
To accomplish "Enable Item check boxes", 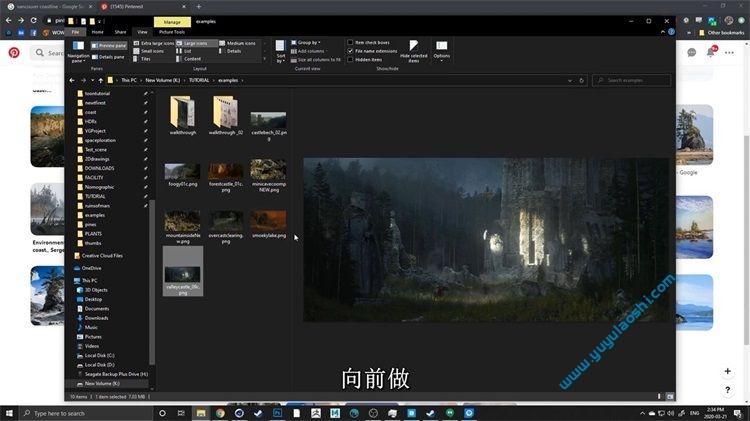I will click(x=368, y=43).
